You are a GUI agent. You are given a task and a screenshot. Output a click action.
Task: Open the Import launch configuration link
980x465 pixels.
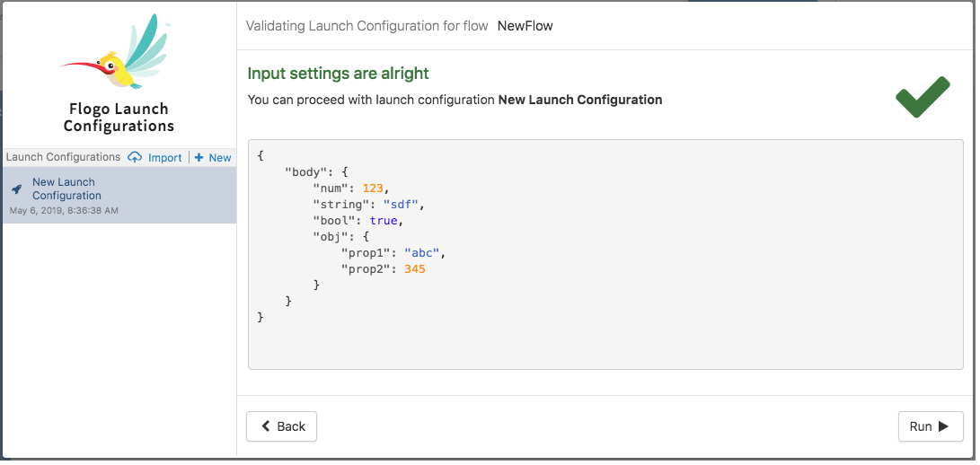pyautogui.click(x=165, y=157)
